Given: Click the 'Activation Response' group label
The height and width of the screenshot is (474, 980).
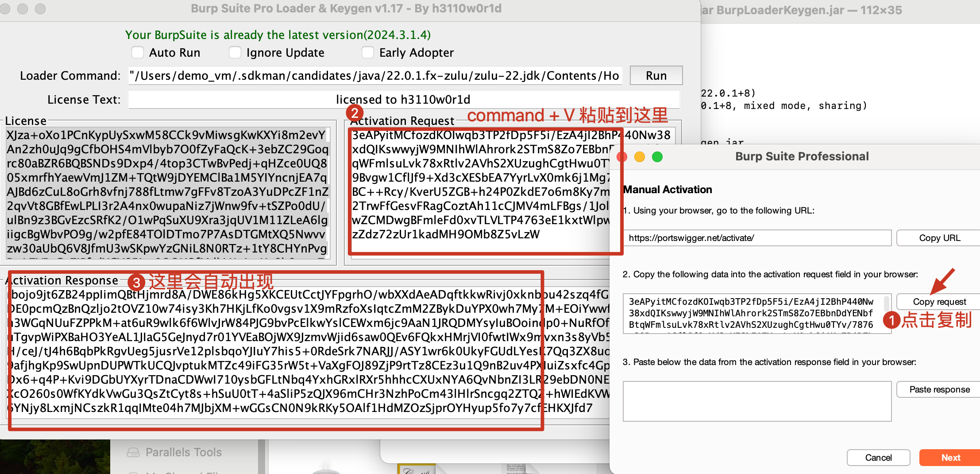Looking at the screenshot, I should 63,280.
